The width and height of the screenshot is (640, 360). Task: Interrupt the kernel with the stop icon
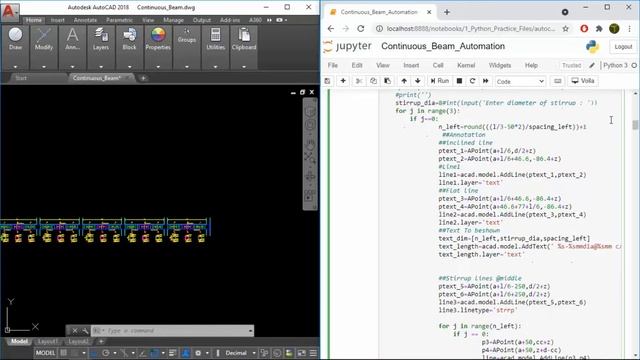pos(459,81)
